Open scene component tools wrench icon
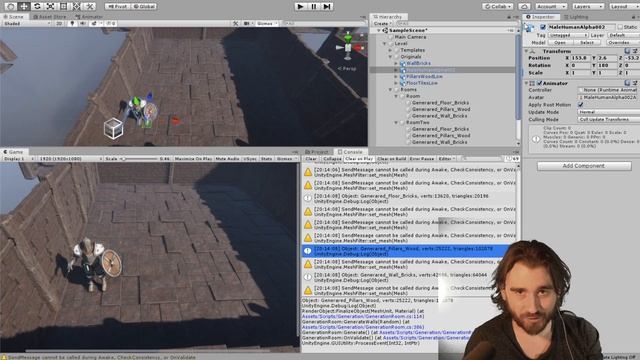The image size is (640, 360). point(236,23)
